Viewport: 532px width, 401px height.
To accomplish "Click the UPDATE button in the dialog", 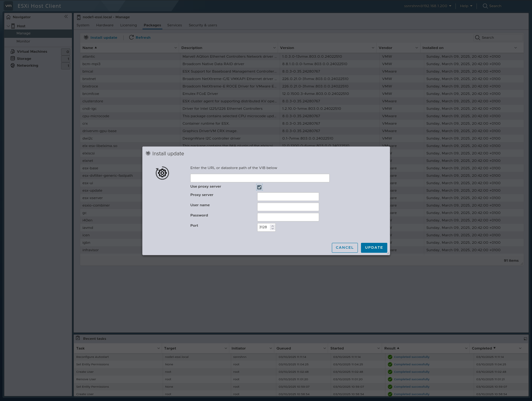I will (x=374, y=247).
